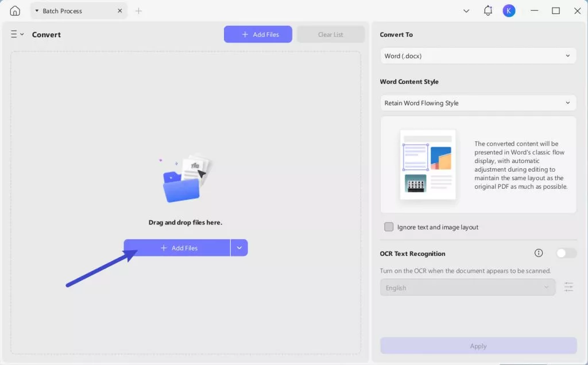Open the new tab plus icon
Image resolution: width=588 pixels, height=365 pixels.
[x=138, y=11]
